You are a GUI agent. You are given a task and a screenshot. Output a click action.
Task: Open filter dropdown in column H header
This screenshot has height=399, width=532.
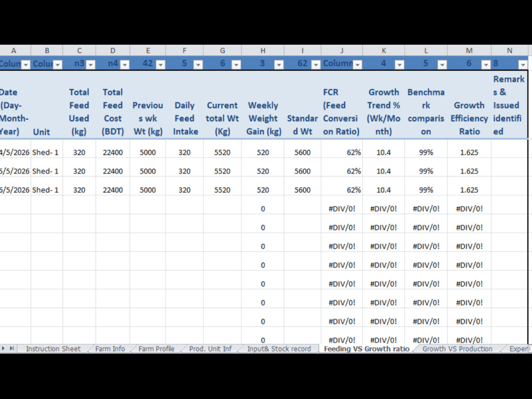[x=279, y=64]
